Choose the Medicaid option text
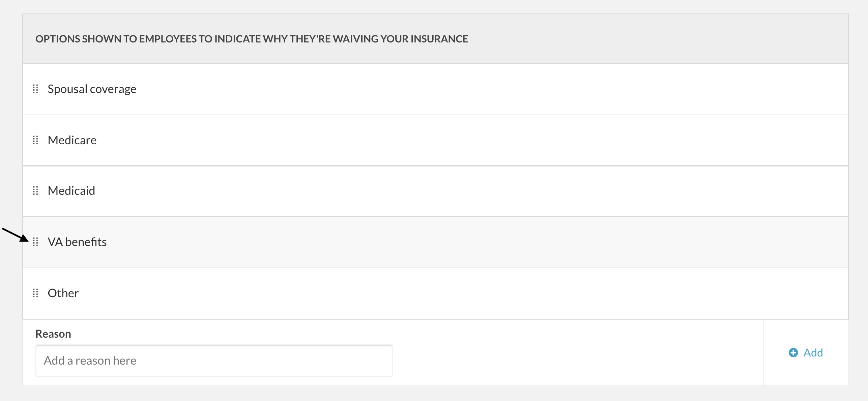This screenshot has width=868, height=401. coord(71,191)
